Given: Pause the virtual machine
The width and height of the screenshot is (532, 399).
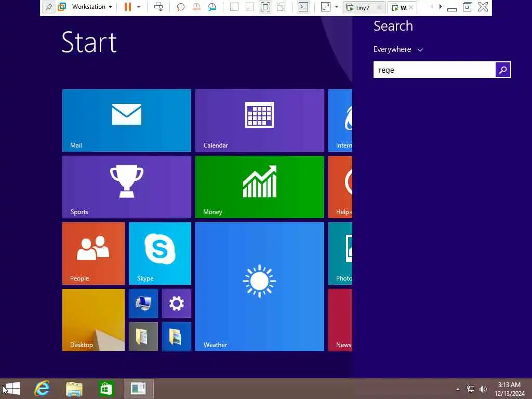Looking at the screenshot, I should pyautogui.click(x=128, y=7).
